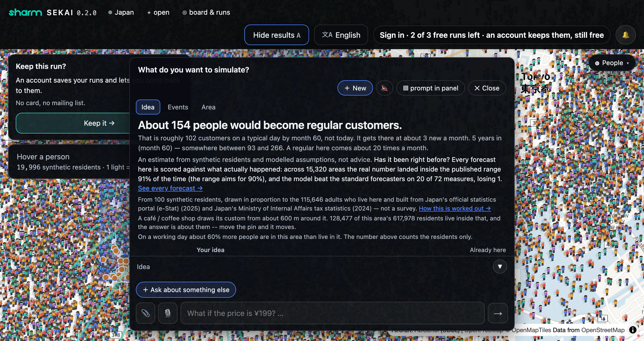Start a New simulation
Image resolution: width=644 pixels, height=341 pixels.
point(355,88)
